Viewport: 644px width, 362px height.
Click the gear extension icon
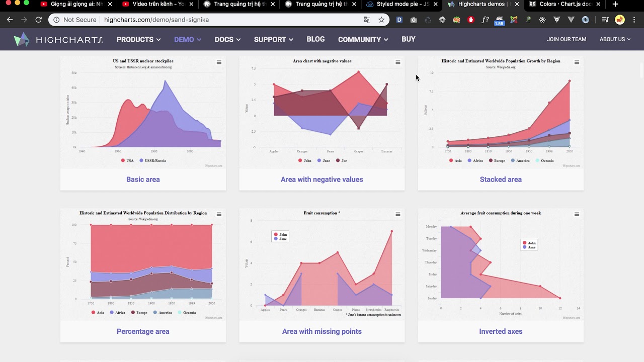(x=442, y=20)
